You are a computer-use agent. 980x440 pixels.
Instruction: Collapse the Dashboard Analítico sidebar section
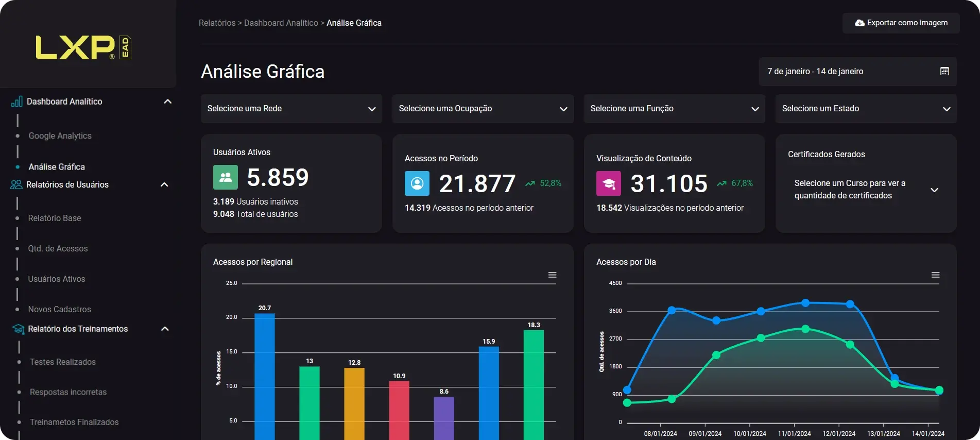coord(167,101)
